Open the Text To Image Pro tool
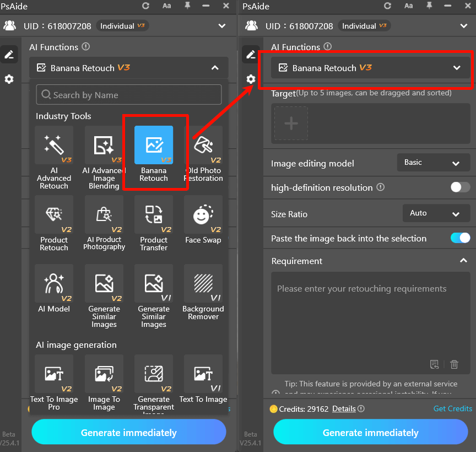The width and height of the screenshot is (476, 452). 53,375
